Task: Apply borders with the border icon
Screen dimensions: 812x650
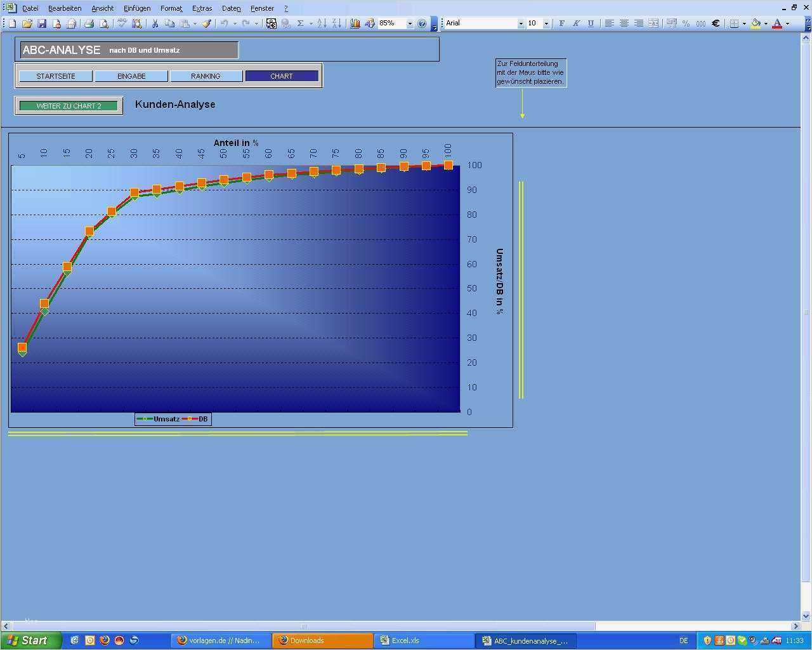Action: (734, 23)
